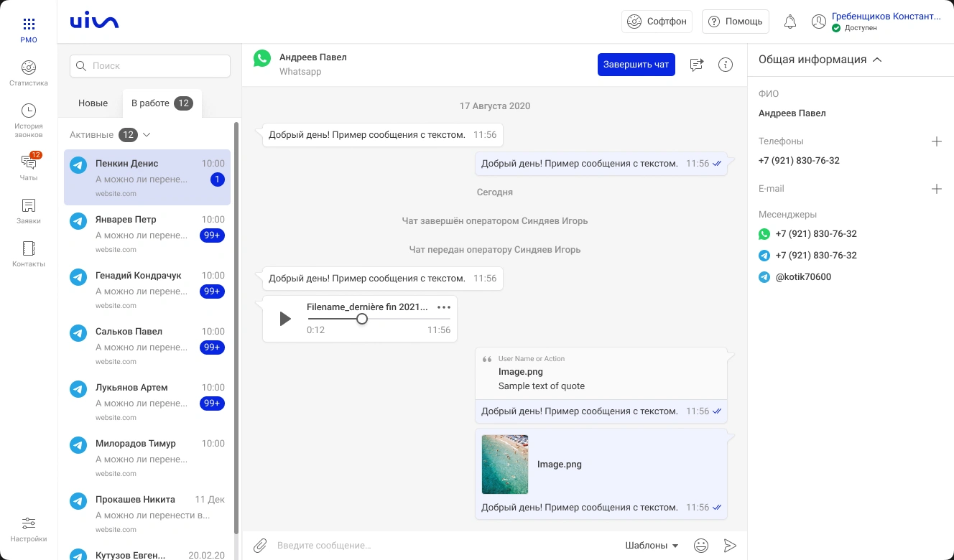
Task: Collapse the Общая информация section
Action: pyautogui.click(x=877, y=60)
